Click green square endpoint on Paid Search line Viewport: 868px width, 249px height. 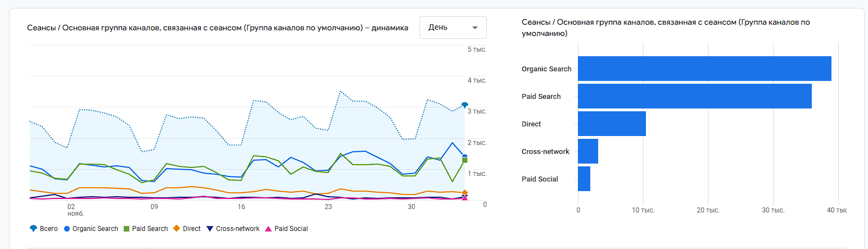click(x=465, y=160)
